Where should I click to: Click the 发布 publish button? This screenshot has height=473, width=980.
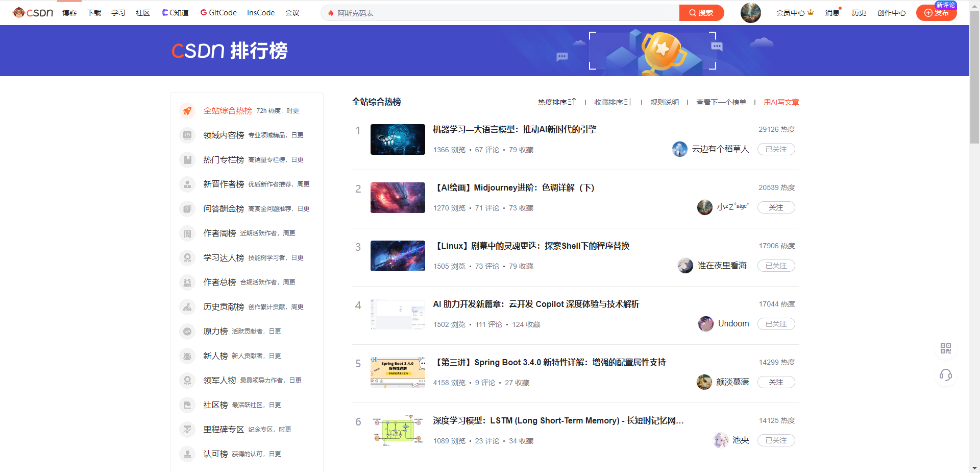click(936, 13)
